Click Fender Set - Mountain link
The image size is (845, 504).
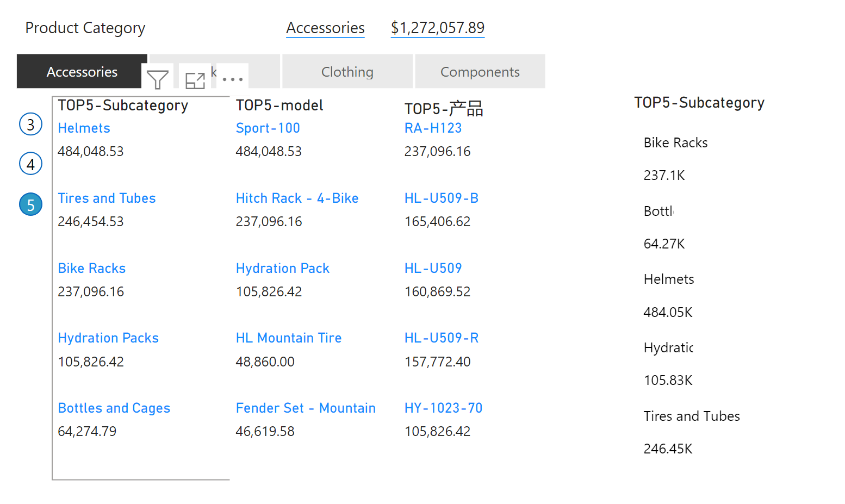(306, 408)
